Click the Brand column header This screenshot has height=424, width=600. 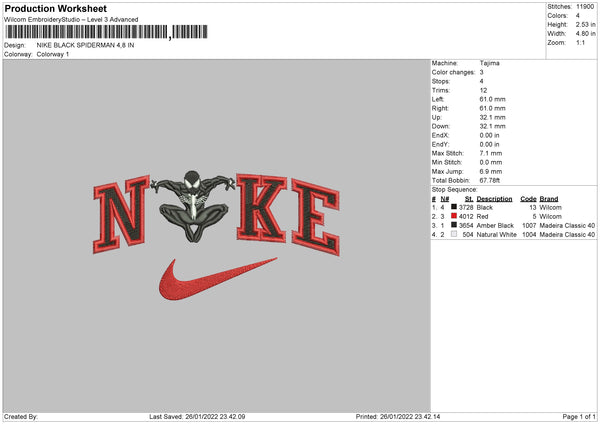549,199
